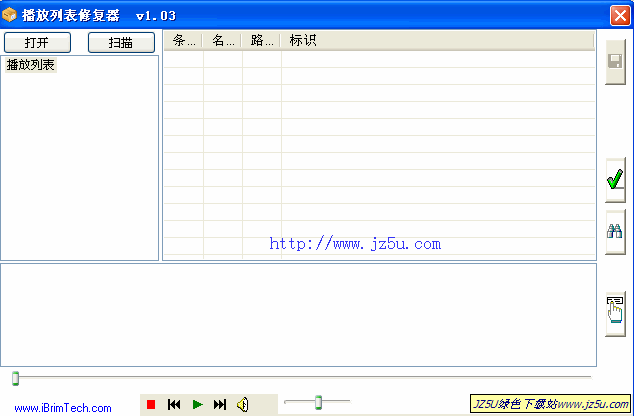Click the app box icon in title bar
Viewport: 634px width, 416px height.
pos(10,15)
